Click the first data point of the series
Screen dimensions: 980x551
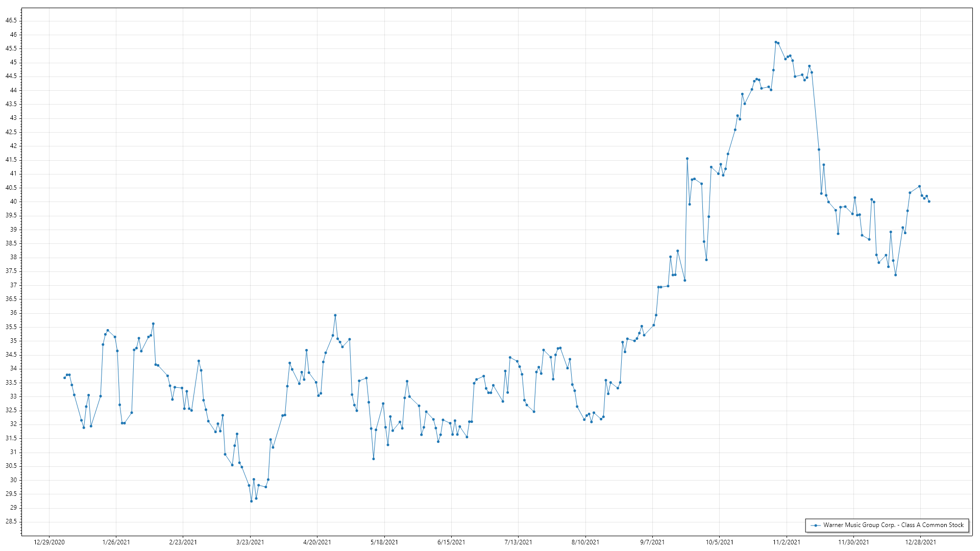pyautogui.click(x=64, y=378)
